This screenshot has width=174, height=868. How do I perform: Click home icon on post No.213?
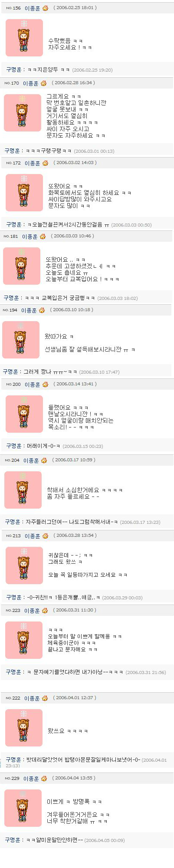tap(46, 536)
